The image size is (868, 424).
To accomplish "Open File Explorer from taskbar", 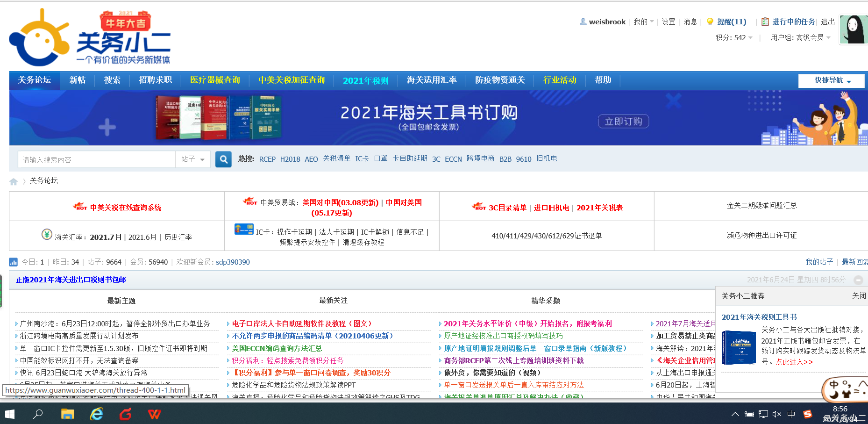I will coord(68,414).
